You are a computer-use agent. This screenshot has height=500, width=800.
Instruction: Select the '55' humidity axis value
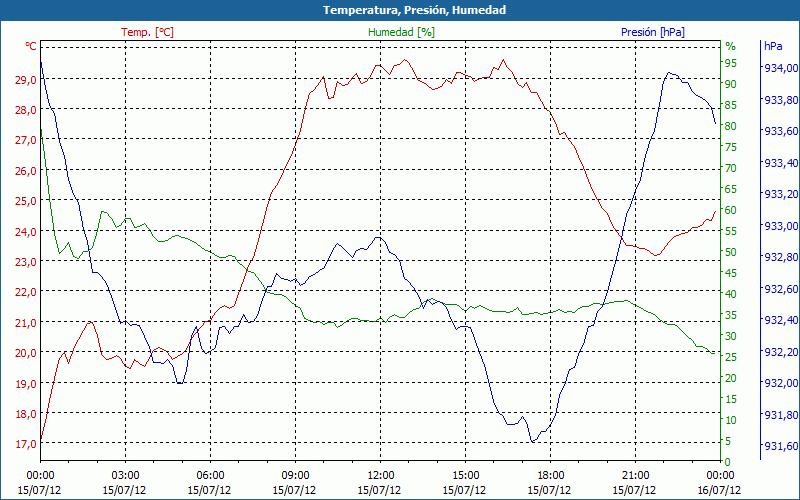[731, 231]
